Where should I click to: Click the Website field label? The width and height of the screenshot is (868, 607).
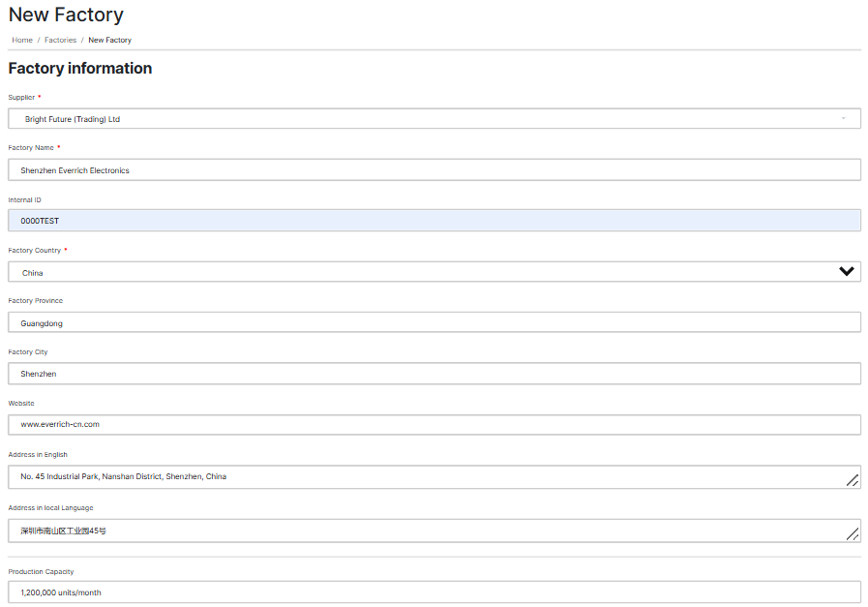click(x=21, y=403)
